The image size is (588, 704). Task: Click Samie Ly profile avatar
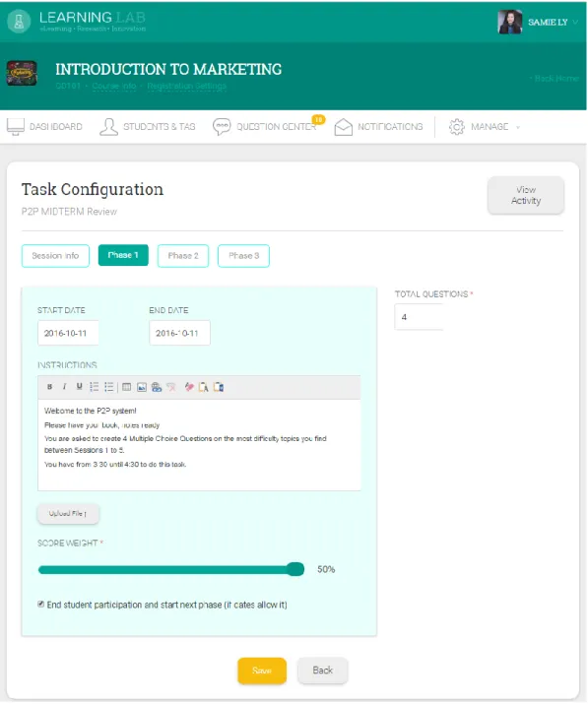510,22
